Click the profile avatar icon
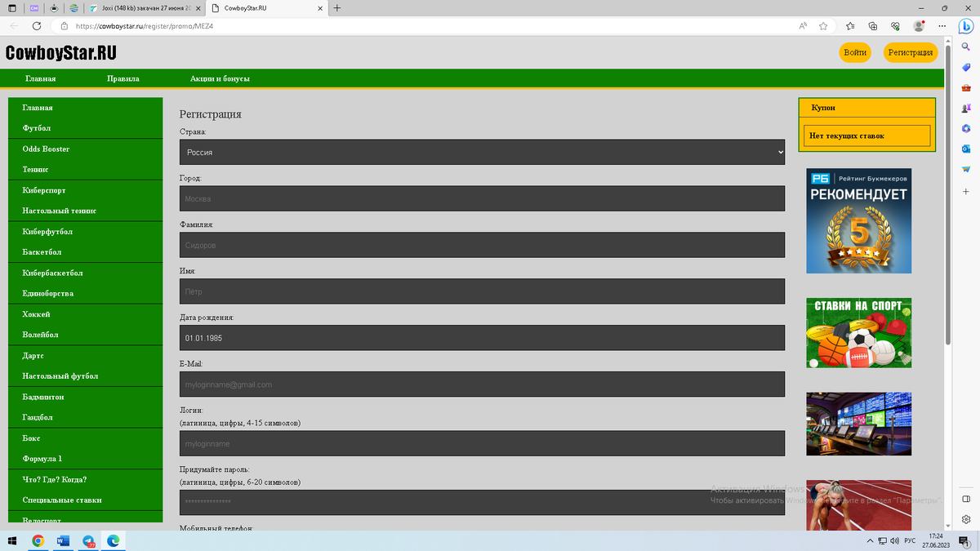 [919, 26]
